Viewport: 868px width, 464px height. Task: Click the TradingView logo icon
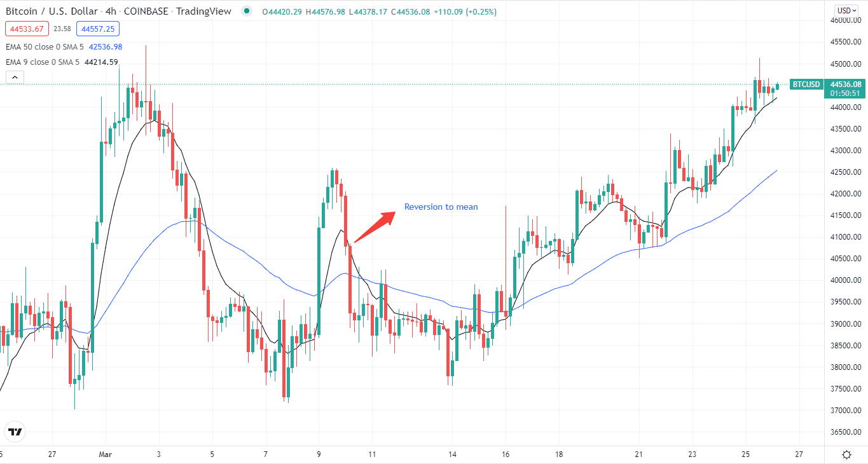15,432
